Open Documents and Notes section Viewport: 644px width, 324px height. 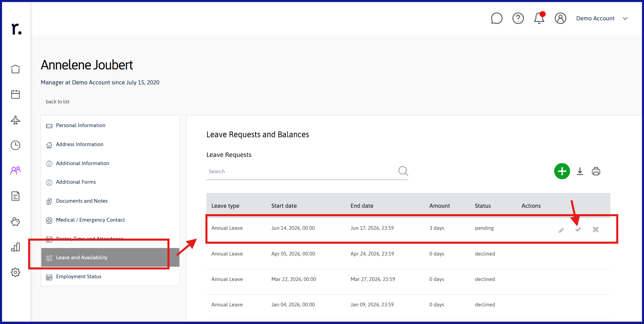click(82, 201)
